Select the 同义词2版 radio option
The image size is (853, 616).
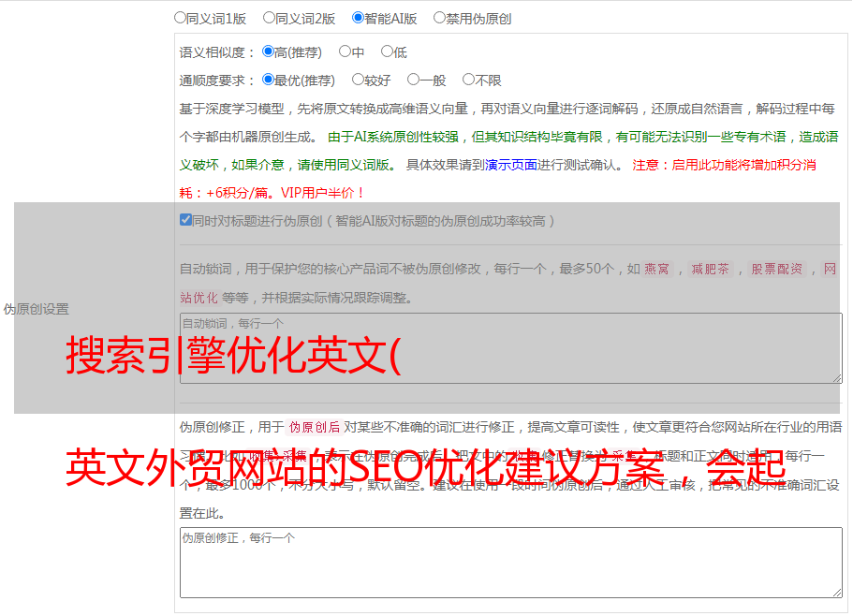[269, 18]
